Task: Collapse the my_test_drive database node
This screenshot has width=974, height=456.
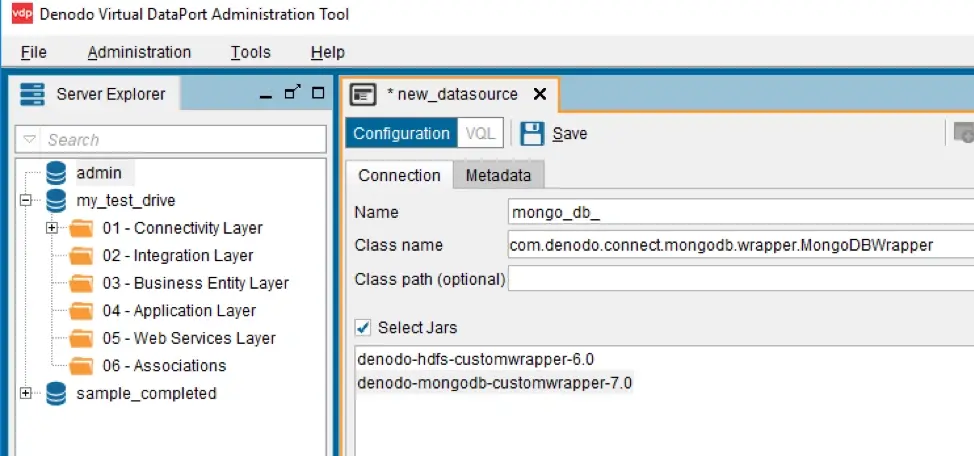Action: 25,201
